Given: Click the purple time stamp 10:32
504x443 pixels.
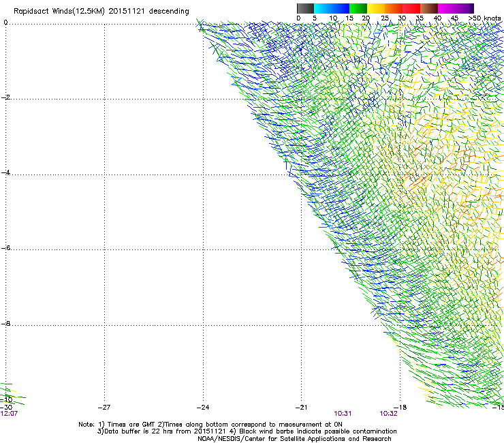Looking at the screenshot, I should [x=389, y=414].
